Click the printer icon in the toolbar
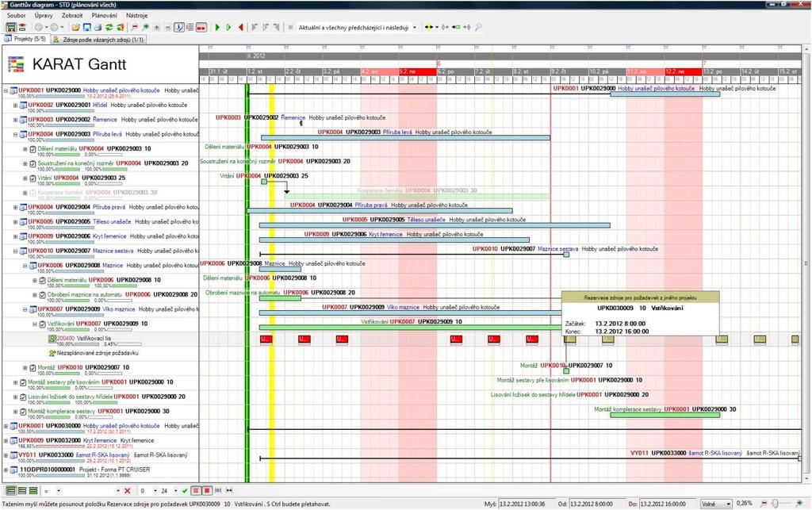Screen dimensions: 812x510 [98, 27]
